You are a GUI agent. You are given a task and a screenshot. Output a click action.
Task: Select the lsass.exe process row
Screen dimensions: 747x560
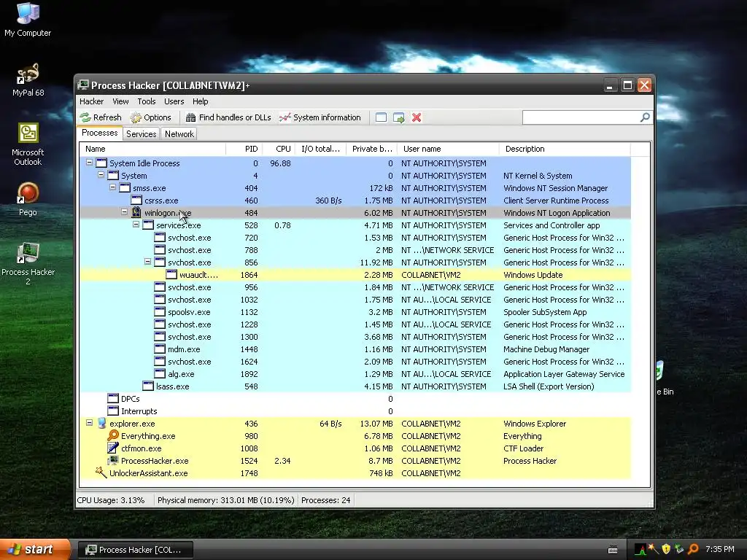355,386
